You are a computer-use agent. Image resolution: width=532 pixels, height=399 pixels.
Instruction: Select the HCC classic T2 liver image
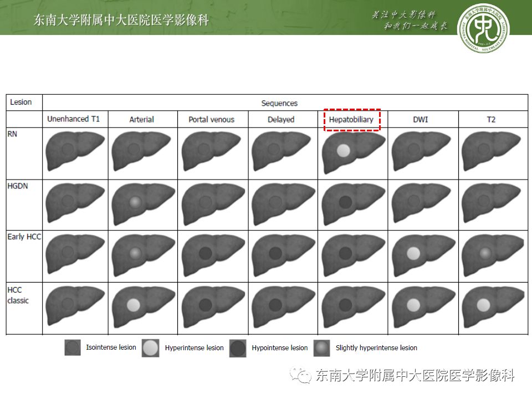pos(493,308)
